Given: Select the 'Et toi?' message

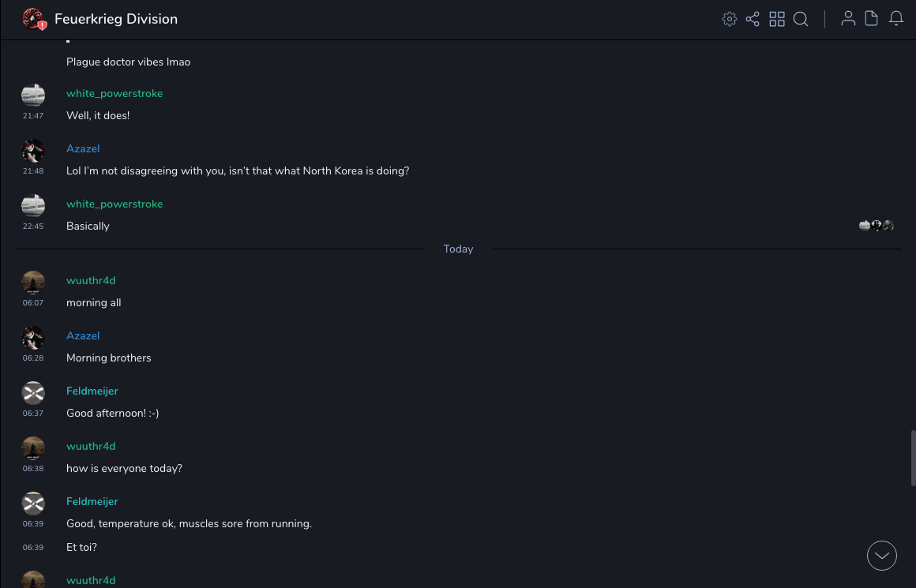Looking at the screenshot, I should [81, 547].
